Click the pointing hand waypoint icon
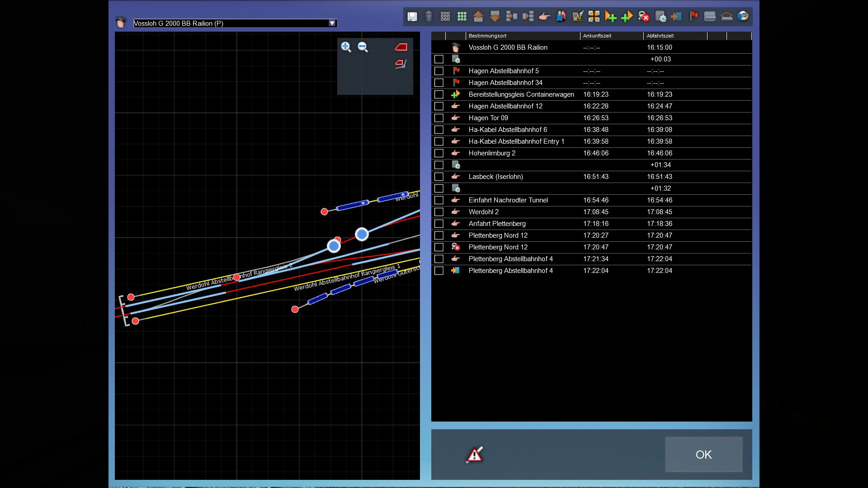This screenshot has height=488, width=868. (544, 17)
